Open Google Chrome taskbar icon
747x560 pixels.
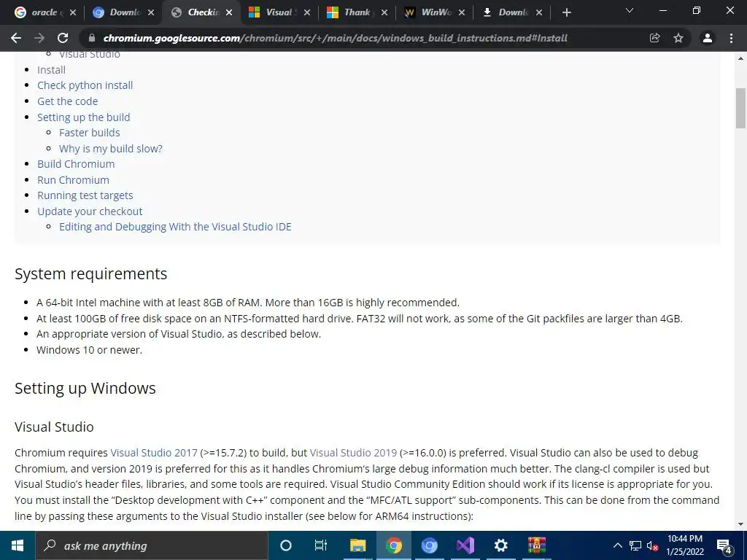pos(394,545)
